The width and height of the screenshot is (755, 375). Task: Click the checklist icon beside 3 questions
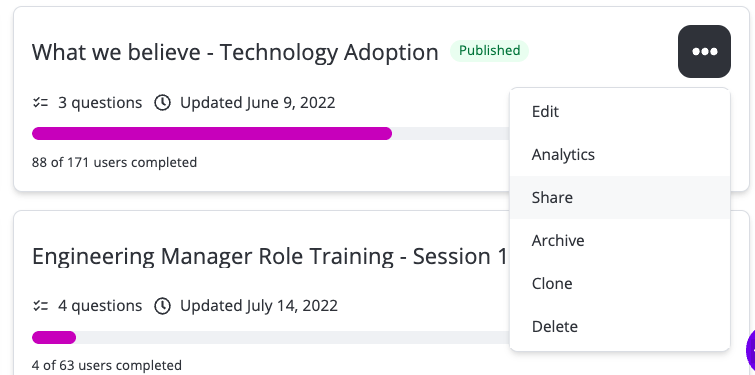click(x=40, y=103)
